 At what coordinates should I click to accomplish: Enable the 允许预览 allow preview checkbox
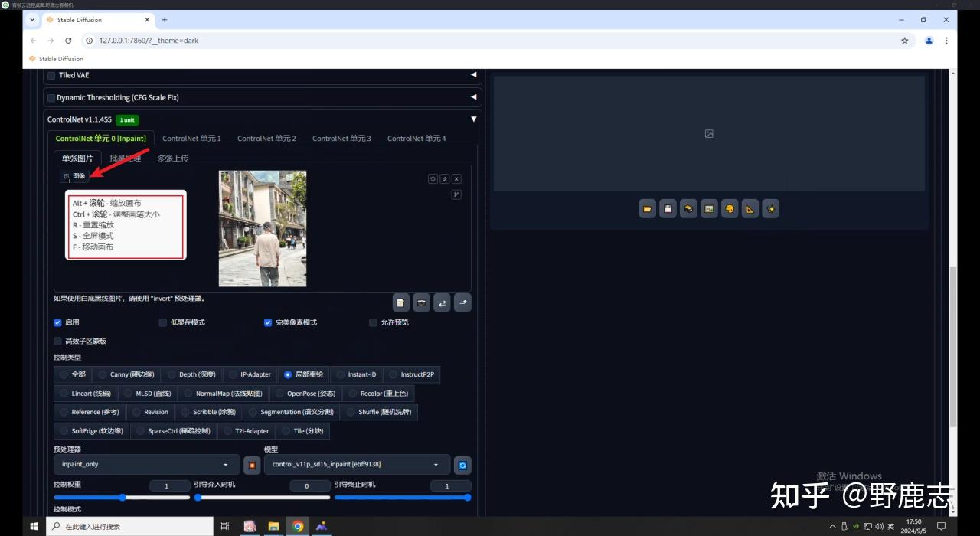click(x=374, y=322)
